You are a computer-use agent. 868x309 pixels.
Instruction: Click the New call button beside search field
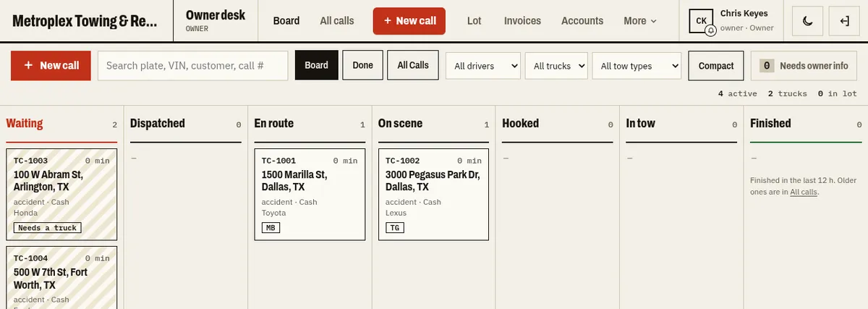51,65
